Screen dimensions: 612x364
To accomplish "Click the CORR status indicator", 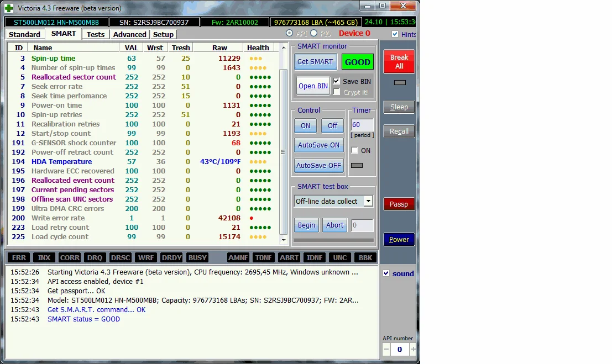I will 70,257.
